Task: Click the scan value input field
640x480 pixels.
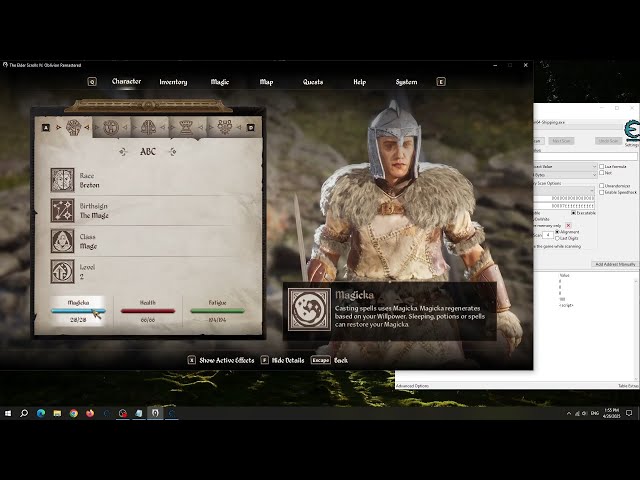Action: pos(586,156)
